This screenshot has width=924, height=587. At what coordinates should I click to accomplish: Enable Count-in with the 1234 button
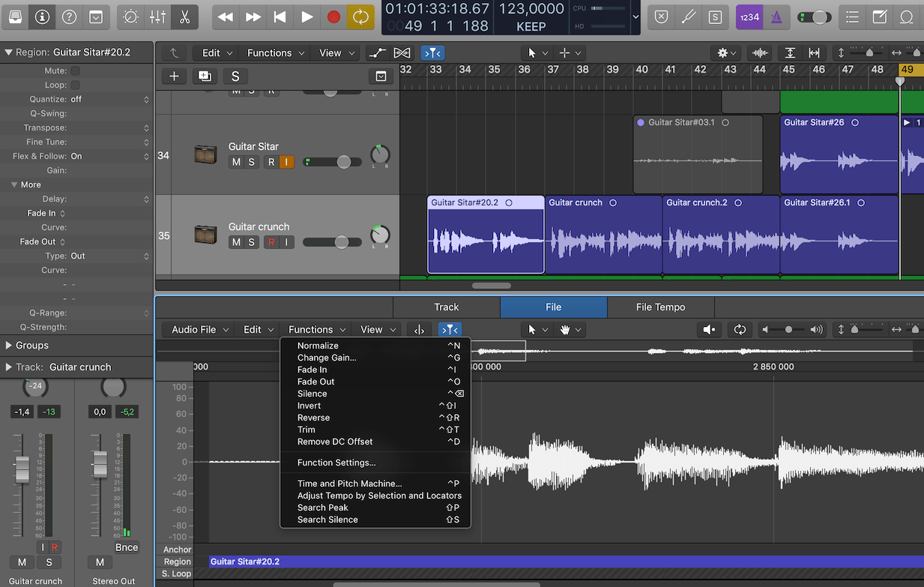tap(749, 16)
